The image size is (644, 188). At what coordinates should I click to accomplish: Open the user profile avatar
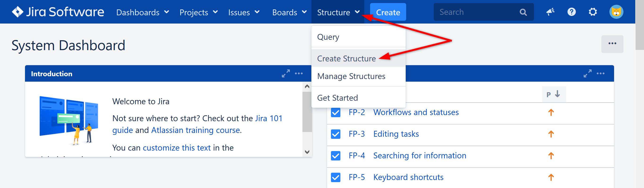coord(616,12)
